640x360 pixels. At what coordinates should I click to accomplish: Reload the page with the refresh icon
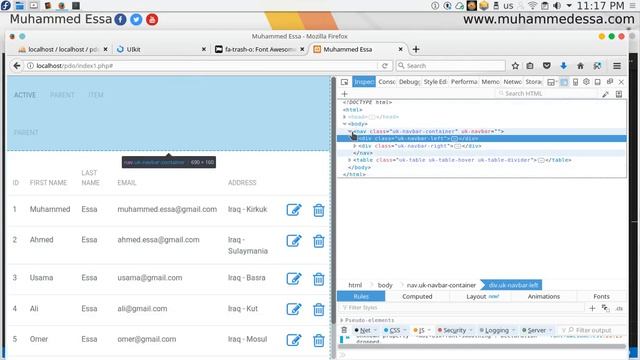click(384, 66)
